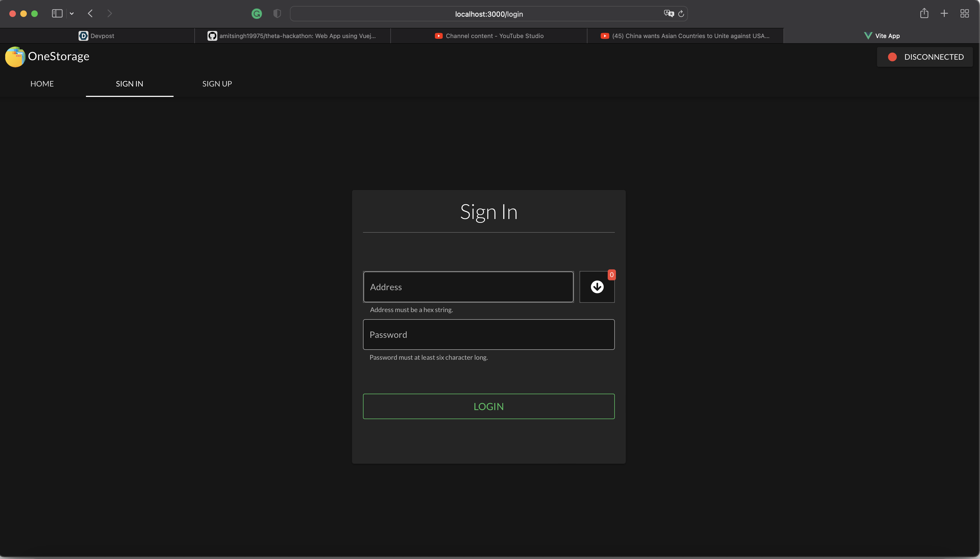
Task: Focus the Password input field
Action: tap(488, 335)
